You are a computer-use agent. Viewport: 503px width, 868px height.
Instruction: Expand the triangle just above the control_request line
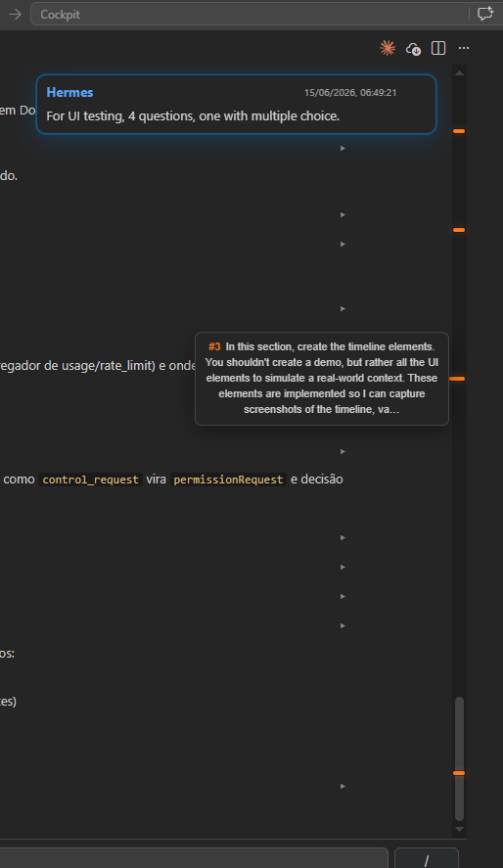(343, 452)
